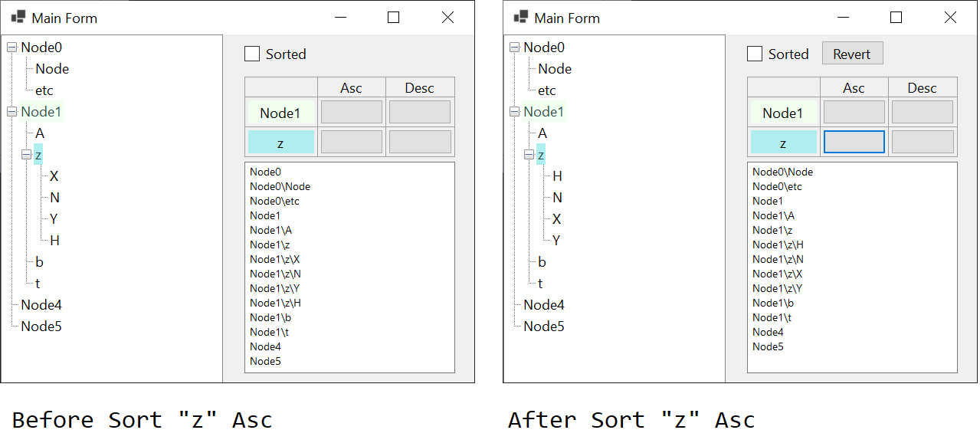Click the Node1 Desc button in the left window
The image size is (980, 443).
[420, 112]
